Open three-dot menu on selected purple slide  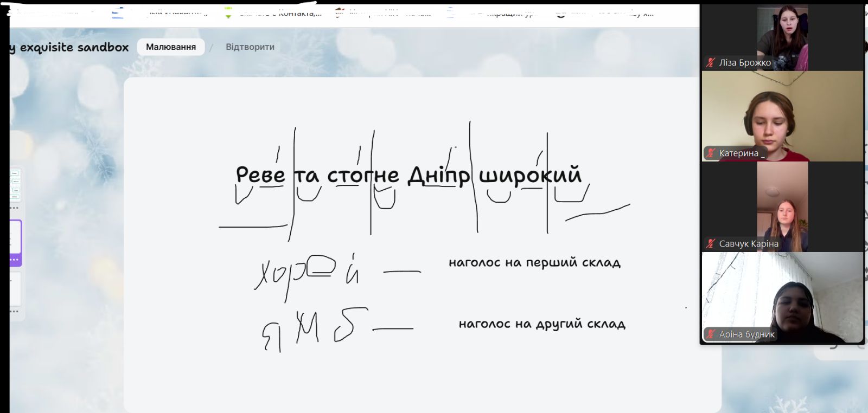tap(15, 260)
